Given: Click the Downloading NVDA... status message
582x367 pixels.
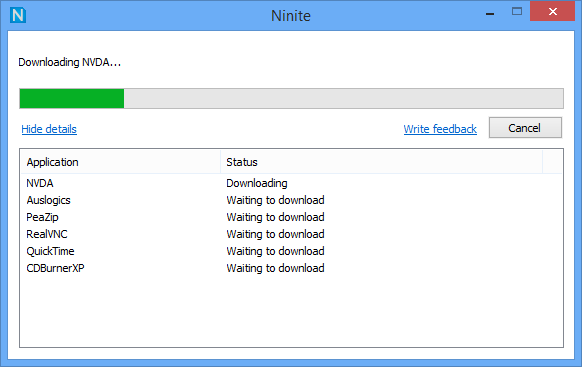Looking at the screenshot, I should coord(69,62).
